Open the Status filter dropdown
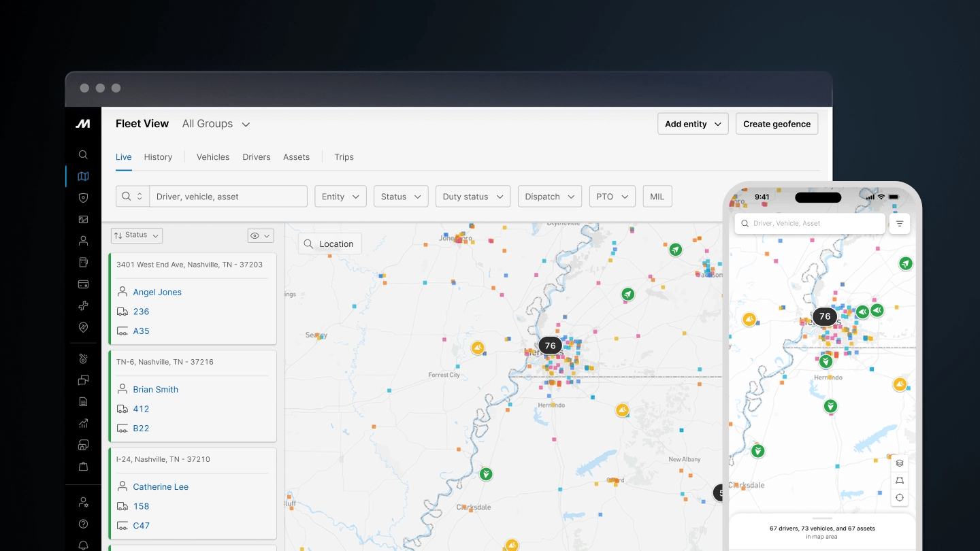 (401, 197)
